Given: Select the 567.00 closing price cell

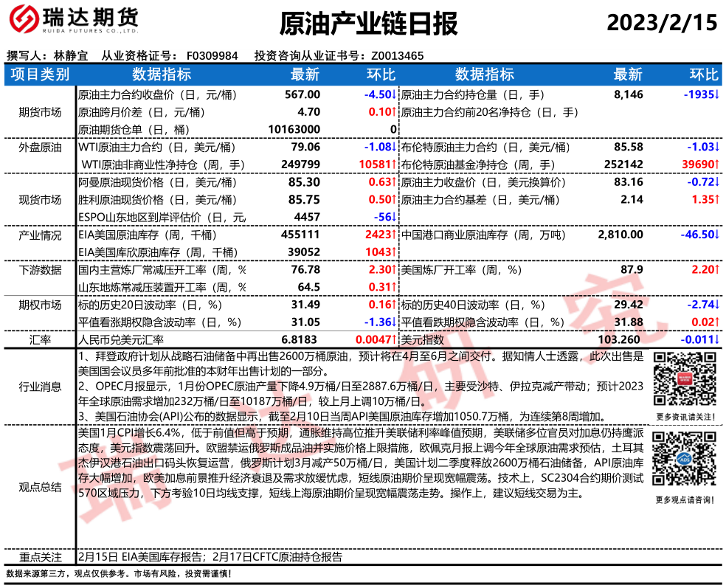Looking at the screenshot, I should [302, 94].
